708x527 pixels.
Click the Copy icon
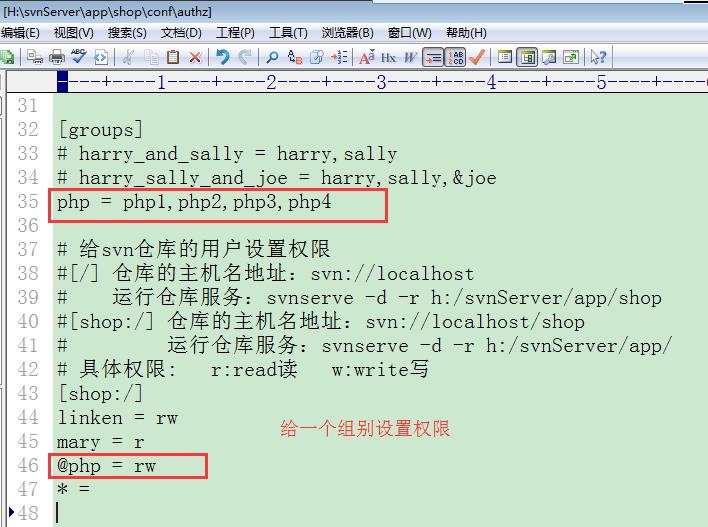point(151,57)
